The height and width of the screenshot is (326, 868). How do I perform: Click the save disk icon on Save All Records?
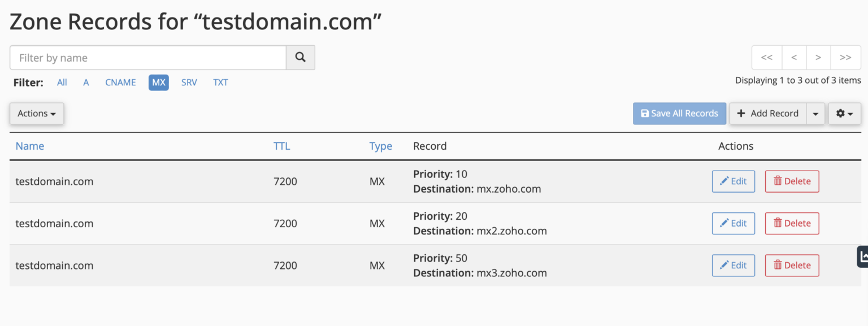tap(645, 113)
